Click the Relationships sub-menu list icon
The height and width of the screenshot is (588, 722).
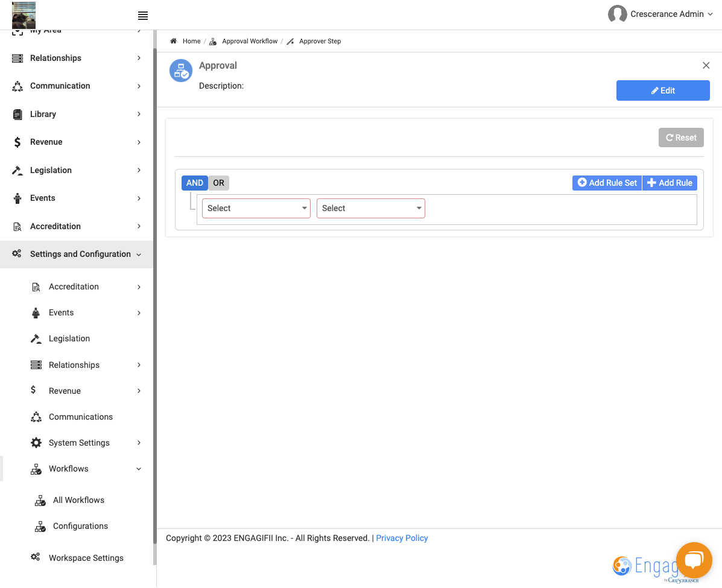tap(36, 365)
